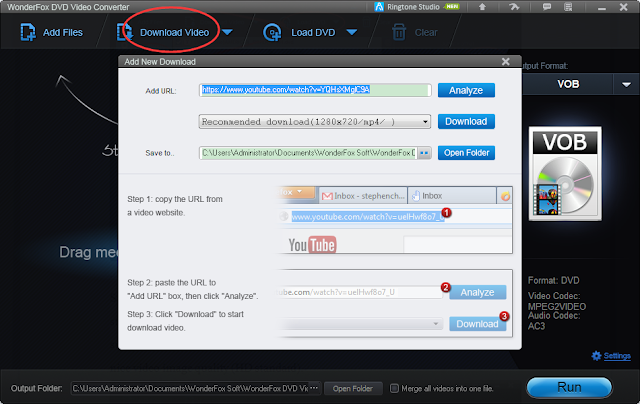Click the AC3 audio codec text

pos(536,326)
